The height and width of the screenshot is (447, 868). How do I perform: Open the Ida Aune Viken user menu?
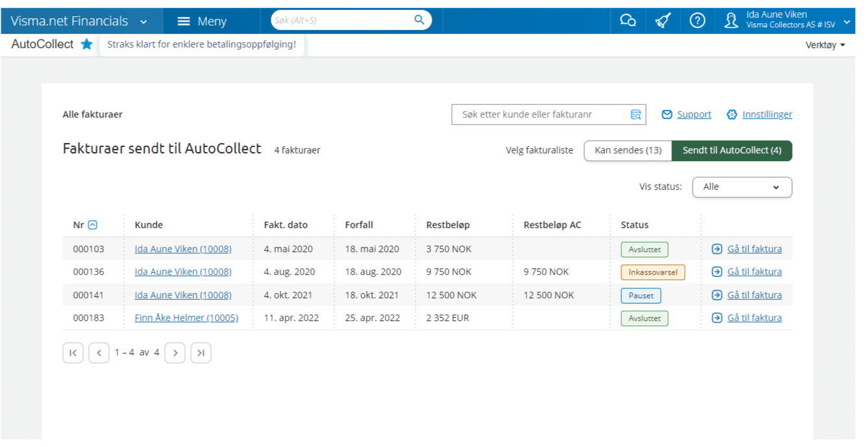[787, 20]
